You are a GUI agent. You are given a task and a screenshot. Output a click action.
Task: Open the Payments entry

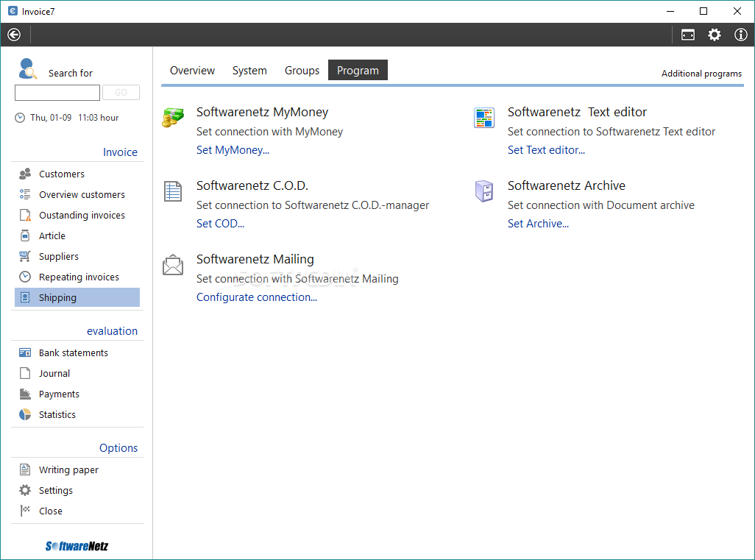(77, 394)
